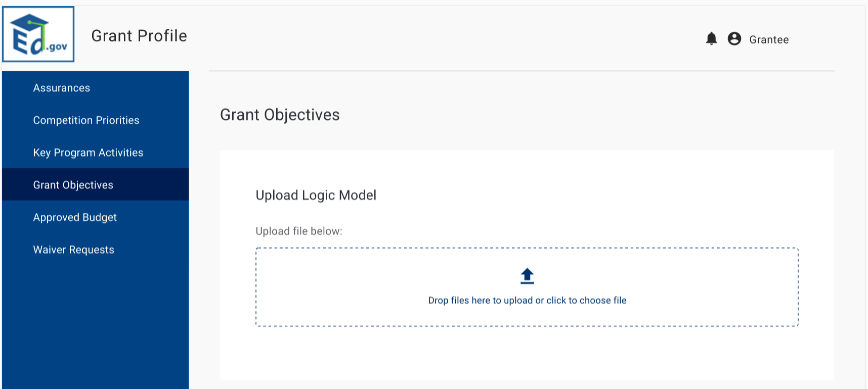Open the Grantee user menu
This screenshot has height=389, width=868.
[x=768, y=40]
